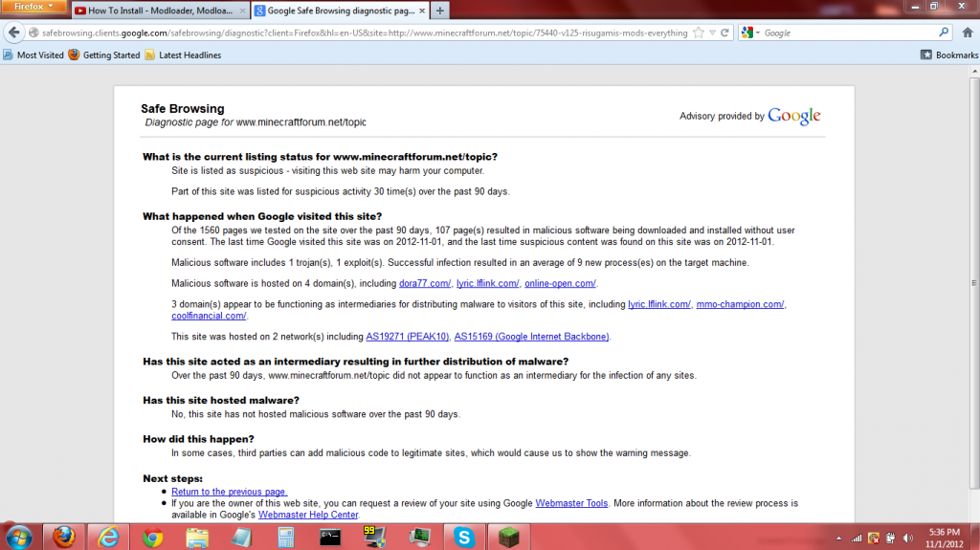Close the Google Safe Browsing tab
Screen dimensions: 980x550
tap(422, 11)
